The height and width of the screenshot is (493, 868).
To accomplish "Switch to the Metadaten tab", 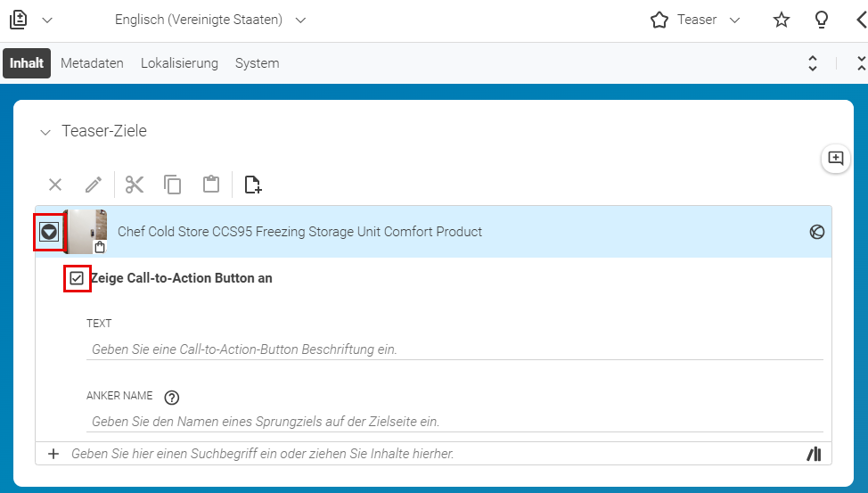I will (x=92, y=63).
